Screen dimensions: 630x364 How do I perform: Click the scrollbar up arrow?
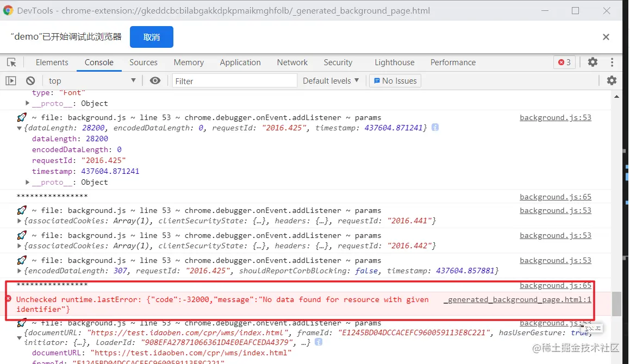tap(617, 96)
